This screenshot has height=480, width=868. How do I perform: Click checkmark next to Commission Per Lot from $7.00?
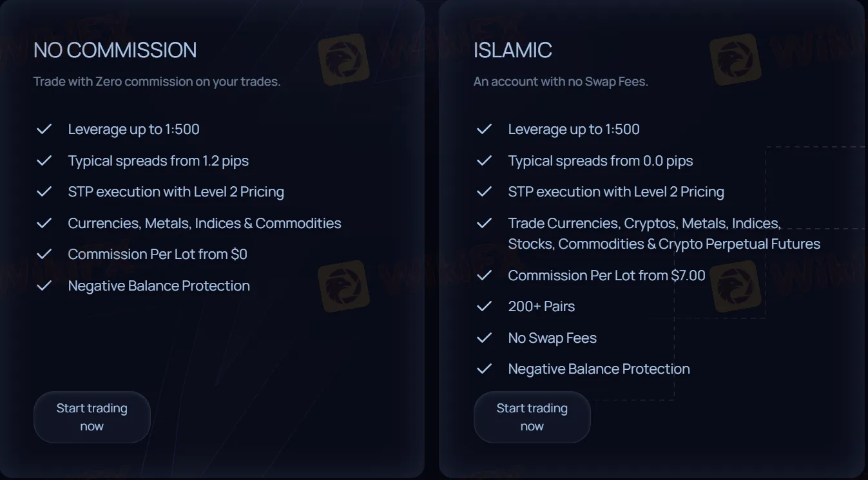pyautogui.click(x=484, y=275)
